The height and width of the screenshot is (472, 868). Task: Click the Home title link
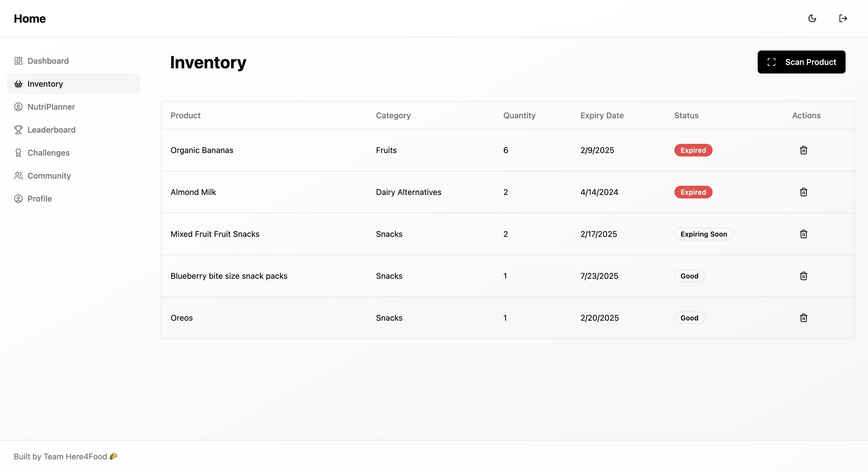point(30,19)
